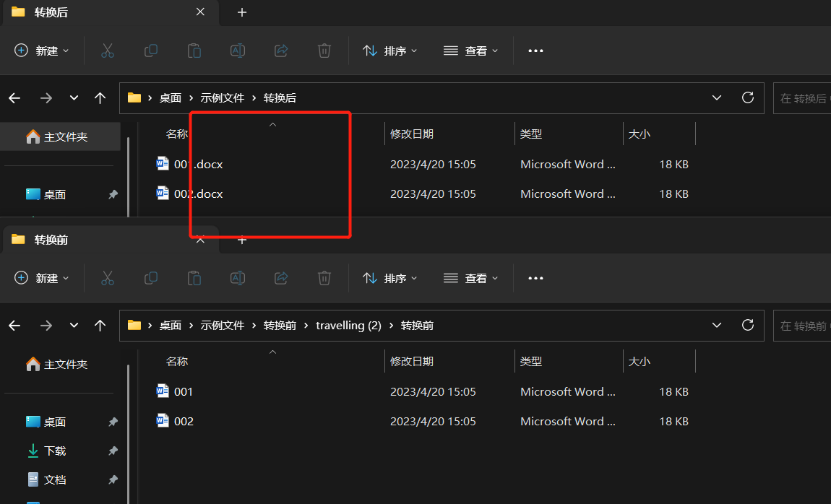The height and width of the screenshot is (504, 831).
Task: Select the pinned 下载 sidebar entry
Action: click(55, 451)
